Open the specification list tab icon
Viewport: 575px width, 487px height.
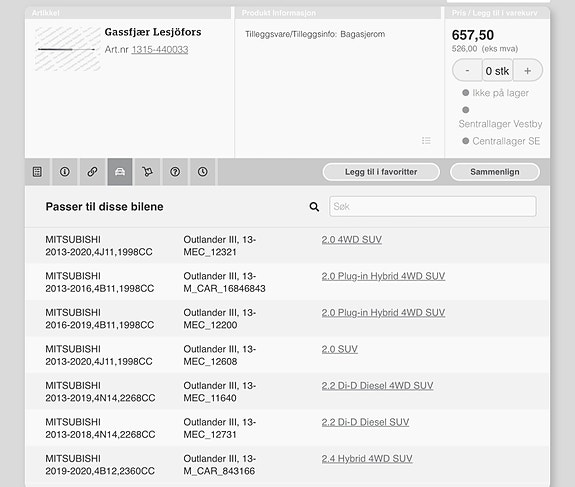(37, 172)
